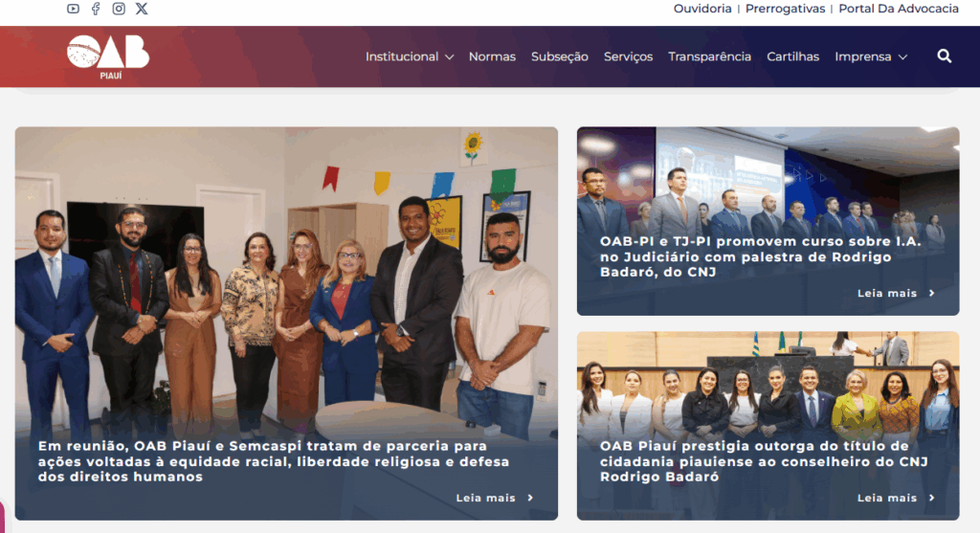
Task: Open the Prerrogativas link
Action: coord(785,9)
